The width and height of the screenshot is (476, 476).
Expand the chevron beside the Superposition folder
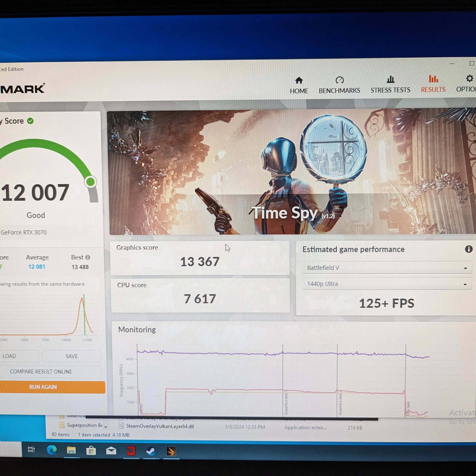106,426
